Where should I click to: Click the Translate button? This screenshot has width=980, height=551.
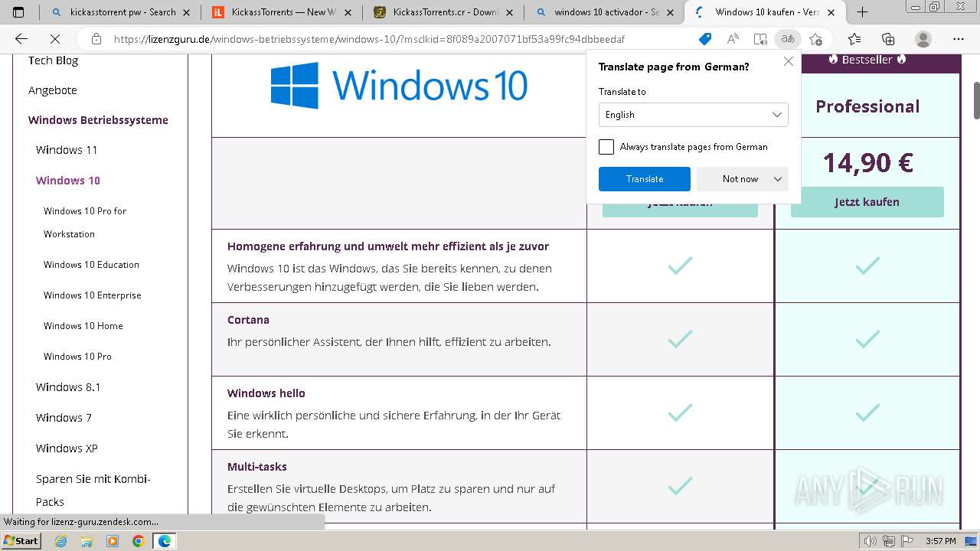645,179
